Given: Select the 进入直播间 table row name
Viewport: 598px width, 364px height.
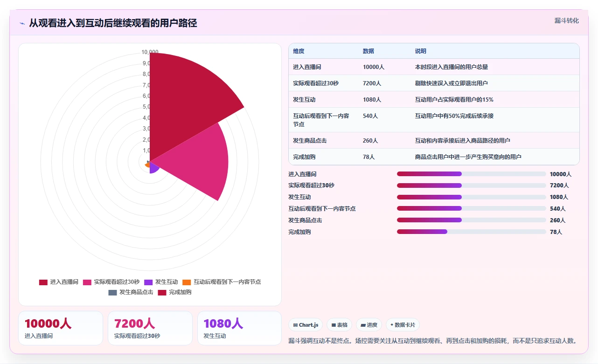Looking at the screenshot, I should tap(307, 67).
